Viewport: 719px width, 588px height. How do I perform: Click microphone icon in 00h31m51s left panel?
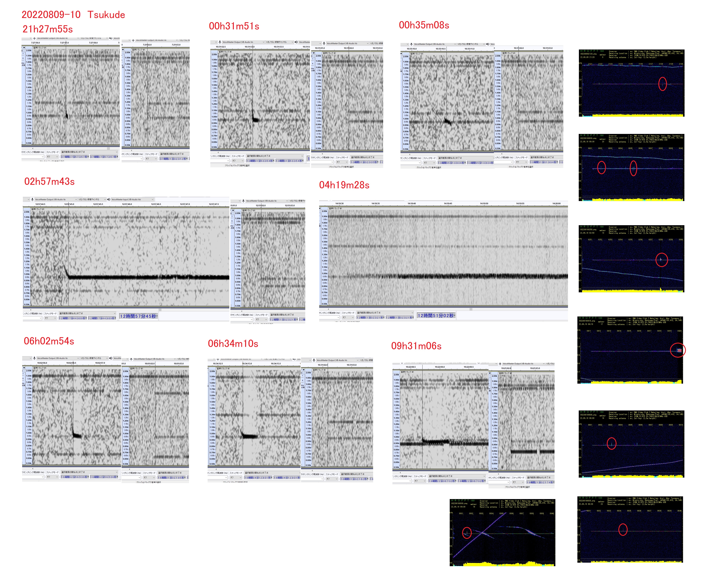click(x=220, y=42)
